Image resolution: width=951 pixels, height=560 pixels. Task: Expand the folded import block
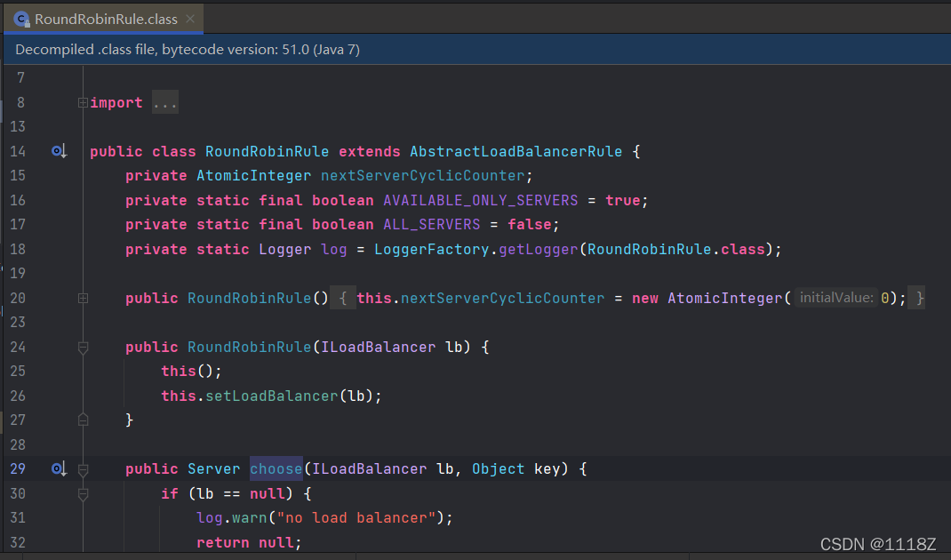(x=83, y=103)
